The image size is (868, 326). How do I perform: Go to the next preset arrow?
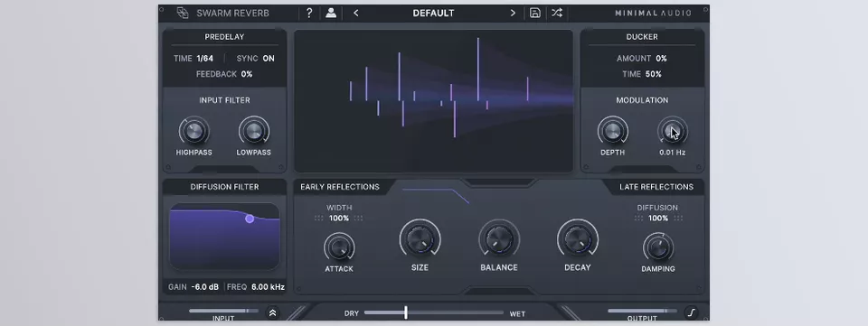tap(513, 13)
